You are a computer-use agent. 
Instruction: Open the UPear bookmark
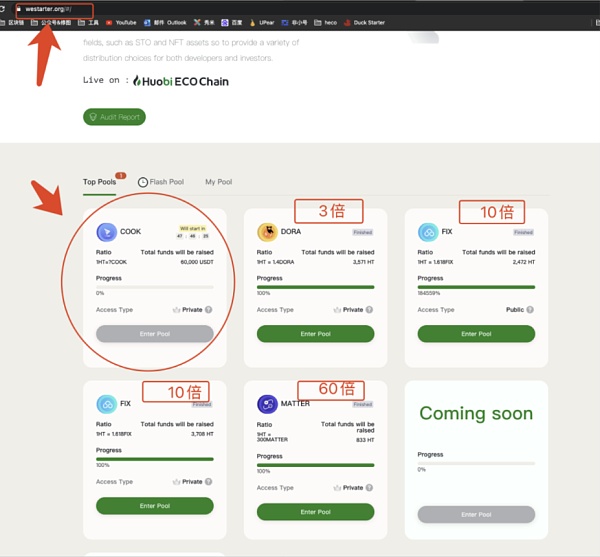(x=262, y=23)
